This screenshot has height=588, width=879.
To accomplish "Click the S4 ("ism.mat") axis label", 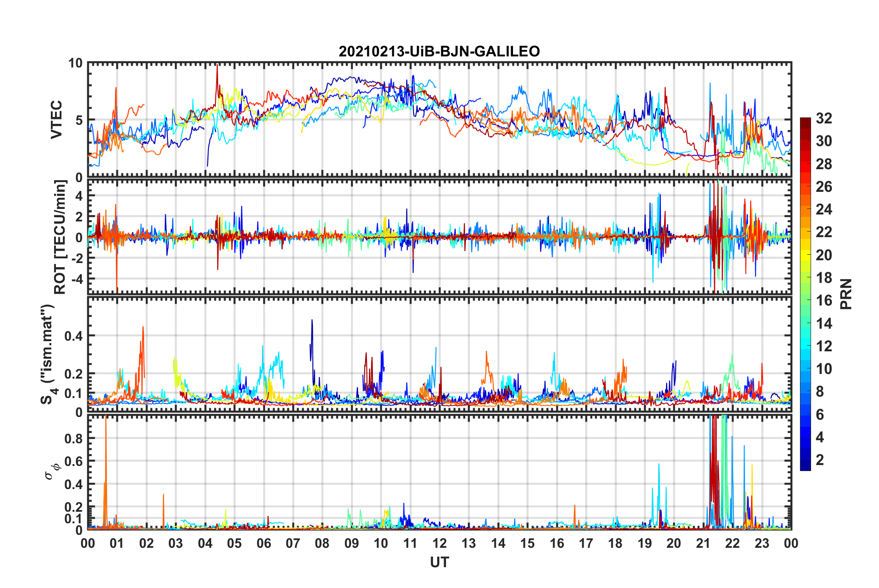I will pyautogui.click(x=48, y=354).
